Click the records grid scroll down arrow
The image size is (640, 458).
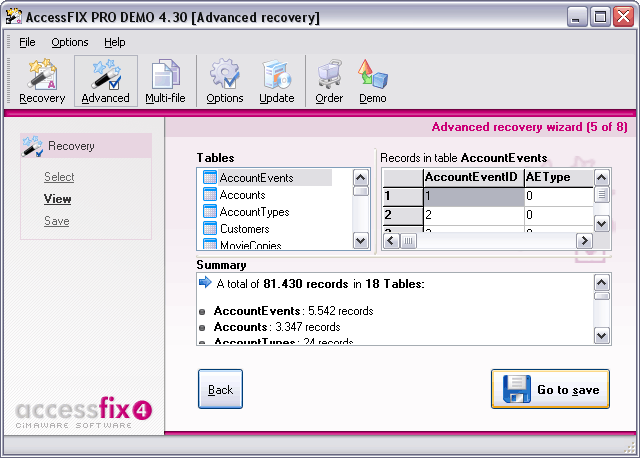pyautogui.click(x=601, y=224)
